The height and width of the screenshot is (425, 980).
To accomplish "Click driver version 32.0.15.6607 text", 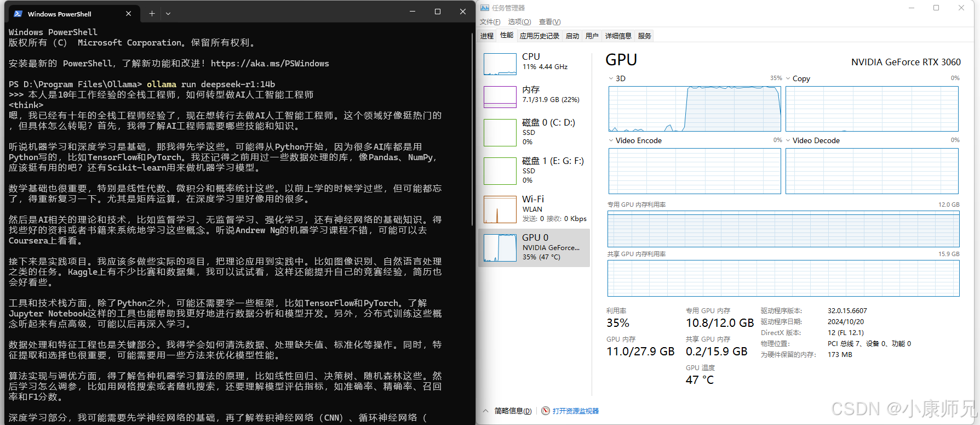I will click(x=847, y=311).
